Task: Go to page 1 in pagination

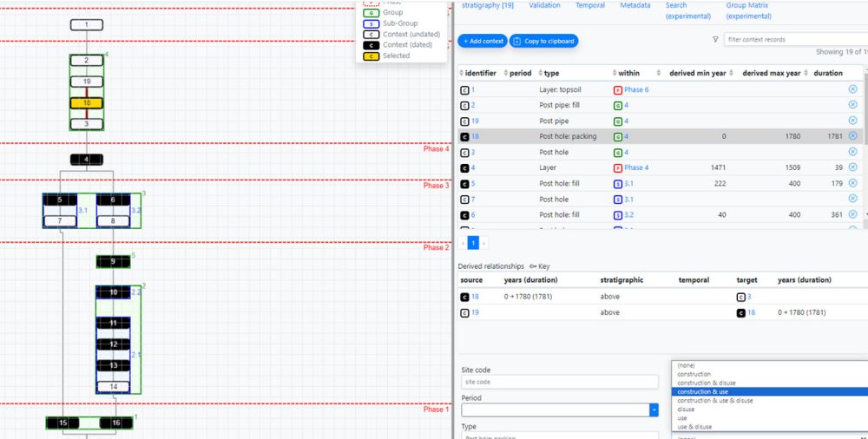Action: (473, 243)
